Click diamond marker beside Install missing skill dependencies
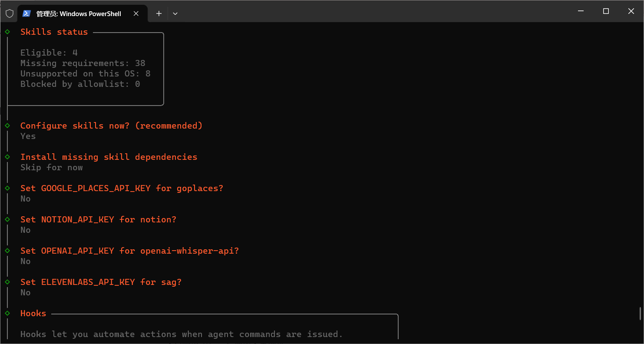644x344 pixels. pos(7,157)
